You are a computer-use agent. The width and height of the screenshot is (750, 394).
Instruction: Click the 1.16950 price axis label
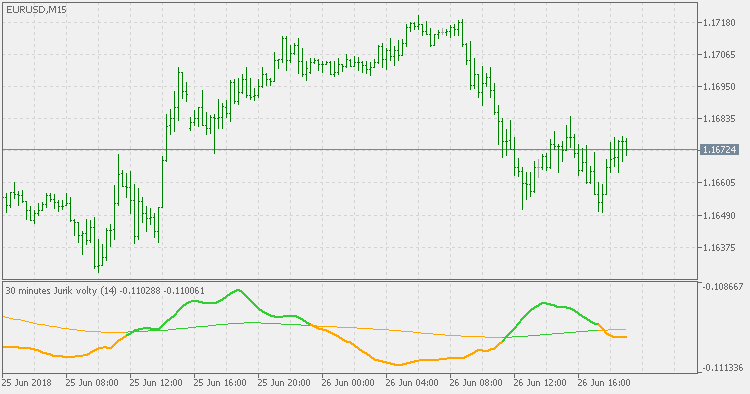pyautogui.click(x=719, y=87)
